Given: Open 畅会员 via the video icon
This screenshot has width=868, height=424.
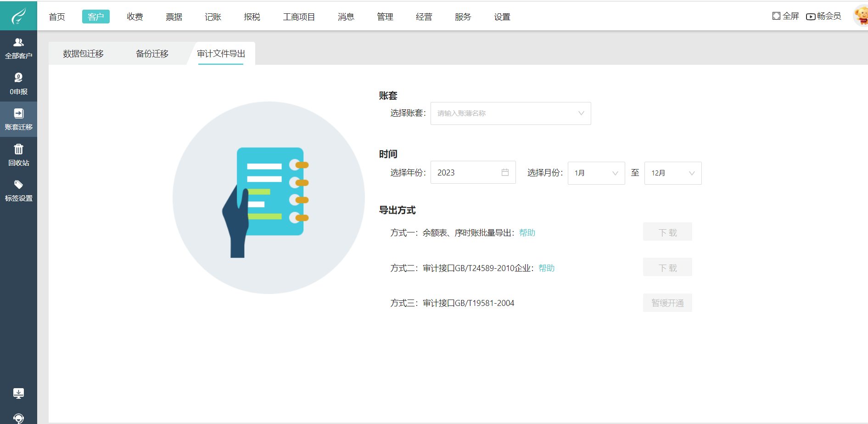Looking at the screenshot, I should [810, 16].
